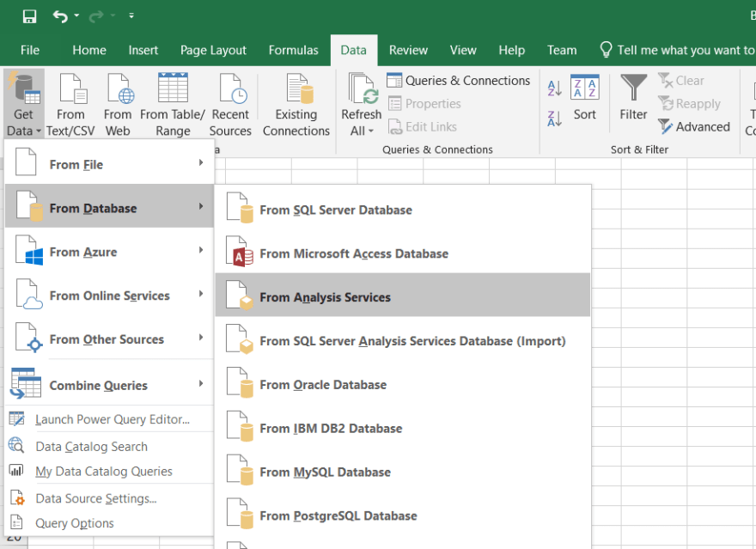Choose From Microsoft Access Database
756x549 pixels.
[x=403, y=253]
